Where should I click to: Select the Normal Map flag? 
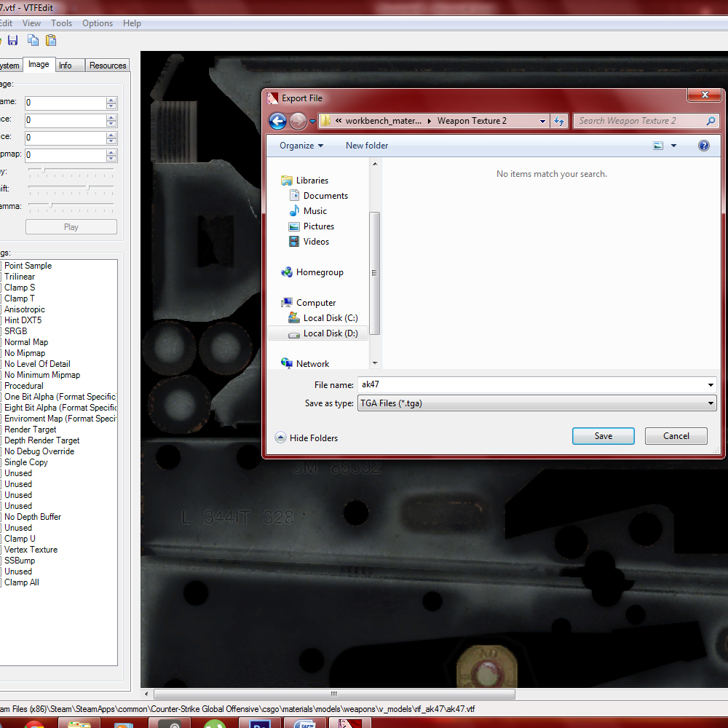pos(26,342)
